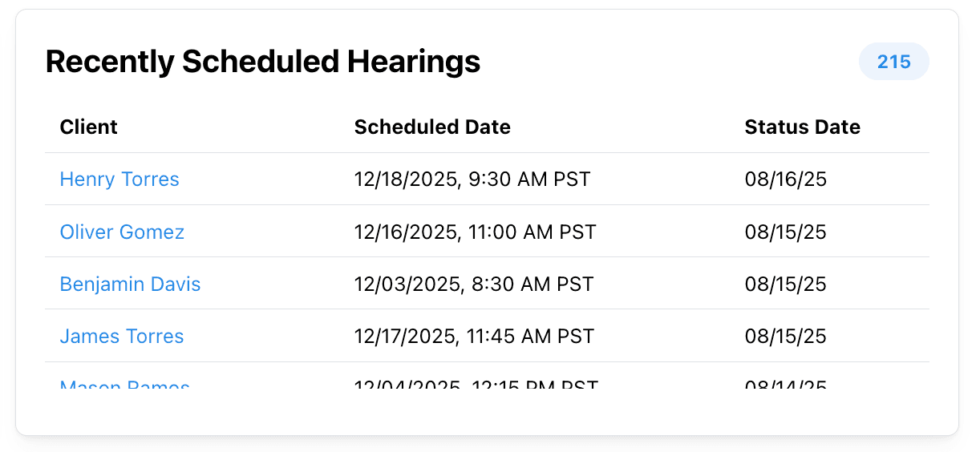The height and width of the screenshot is (452, 980).
Task: Click the 08/16/25 status date
Action: pos(785,179)
